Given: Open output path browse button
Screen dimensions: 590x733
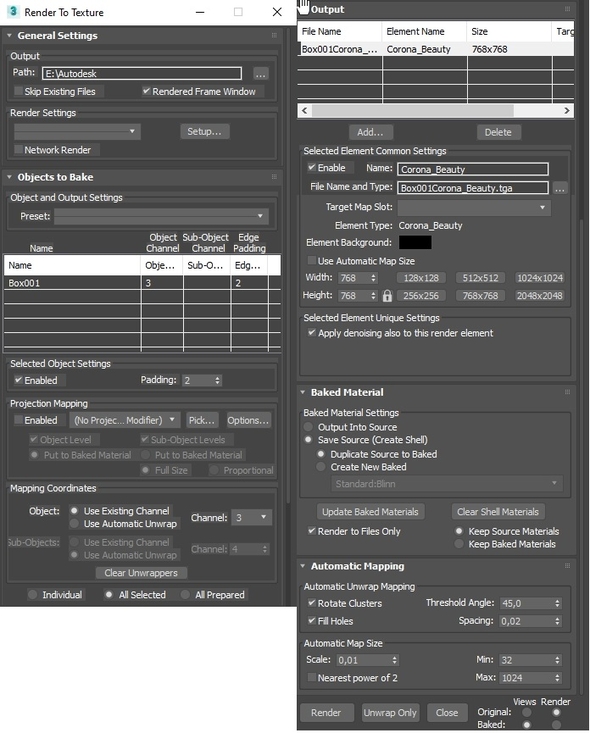Looking at the screenshot, I should [260, 73].
